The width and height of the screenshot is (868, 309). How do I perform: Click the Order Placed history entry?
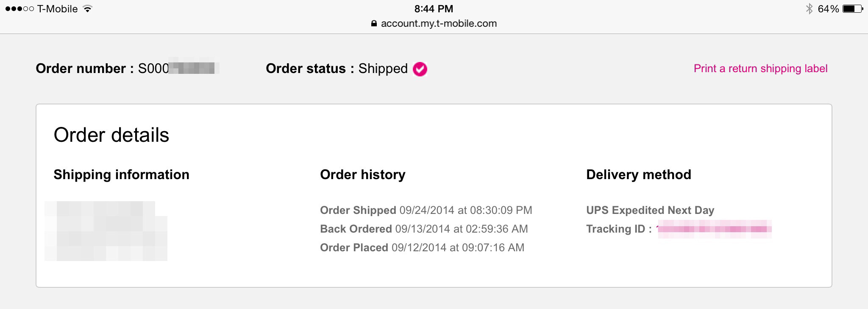click(x=422, y=247)
